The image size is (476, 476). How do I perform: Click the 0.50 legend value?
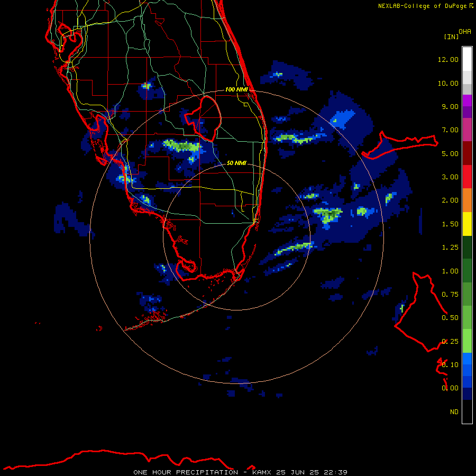pyautogui.click(x=450, y=318)
